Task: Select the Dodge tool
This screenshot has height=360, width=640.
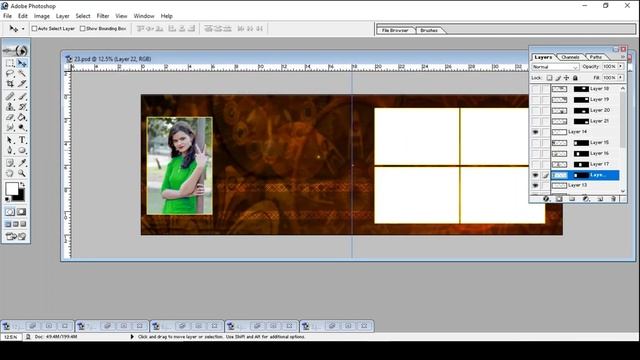Action: tap(22, 127)
